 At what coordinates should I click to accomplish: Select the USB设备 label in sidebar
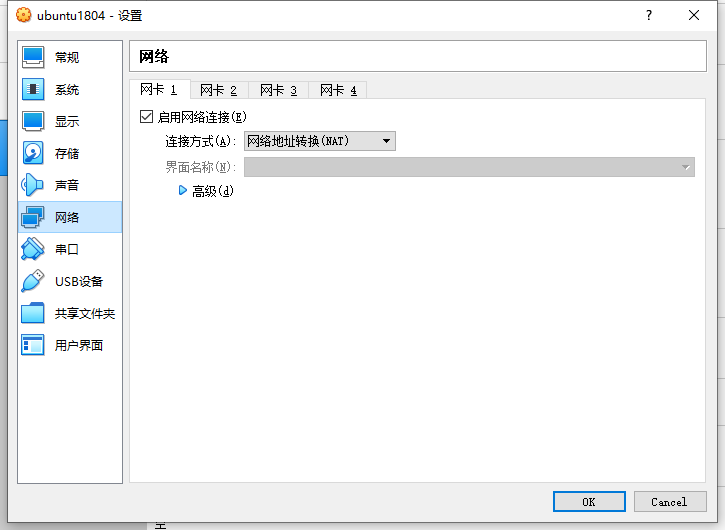tap(79, 281)
